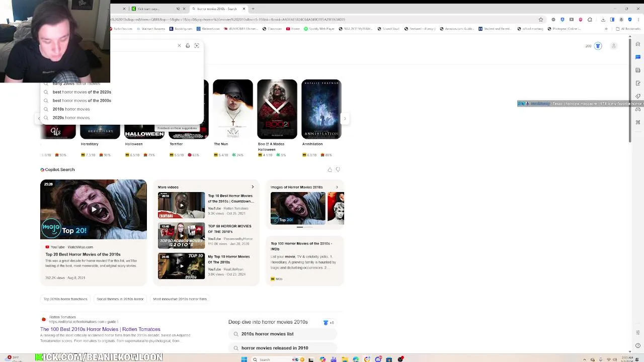Open the Spotify Web Player bookmark
644x362 pixels.
320,29
